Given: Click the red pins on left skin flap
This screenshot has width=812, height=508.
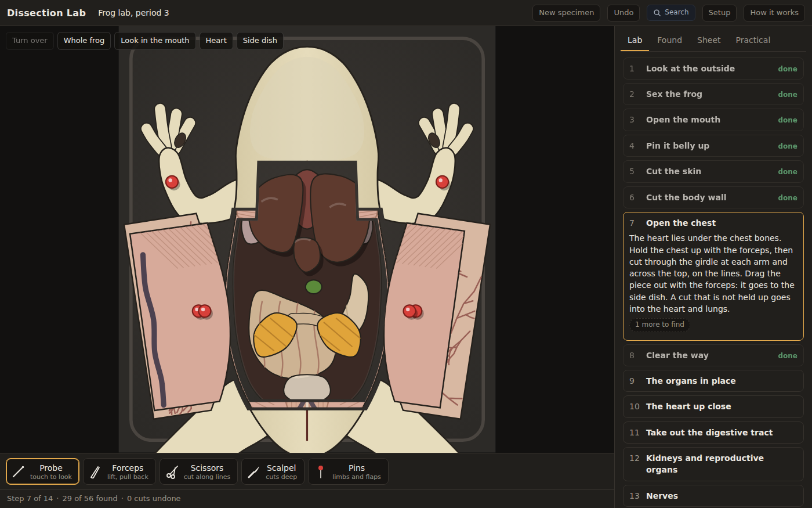Looking at the screenshot, I should [x=202, y=311].
